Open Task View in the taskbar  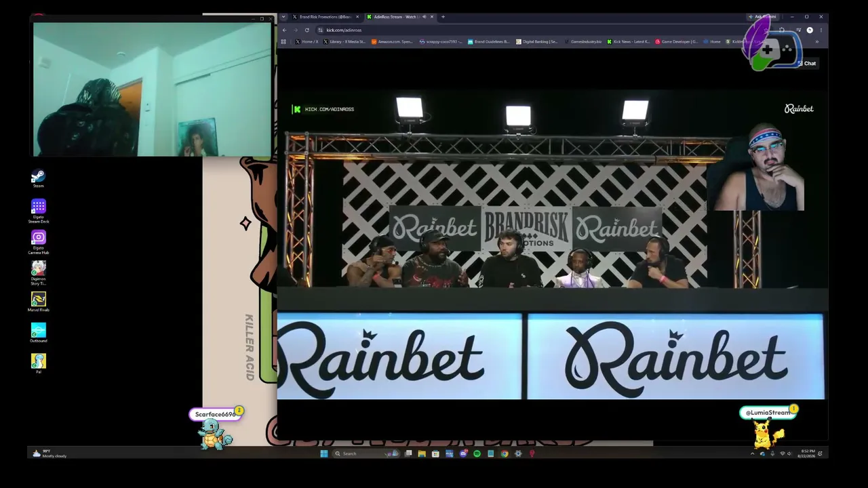[x=408, y=453]
